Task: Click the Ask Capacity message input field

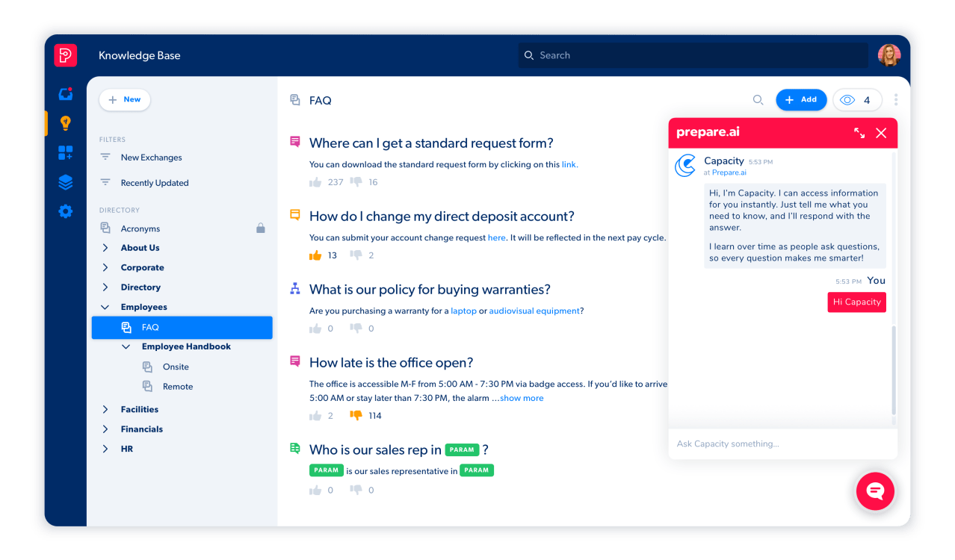Action: pos(782,444)
